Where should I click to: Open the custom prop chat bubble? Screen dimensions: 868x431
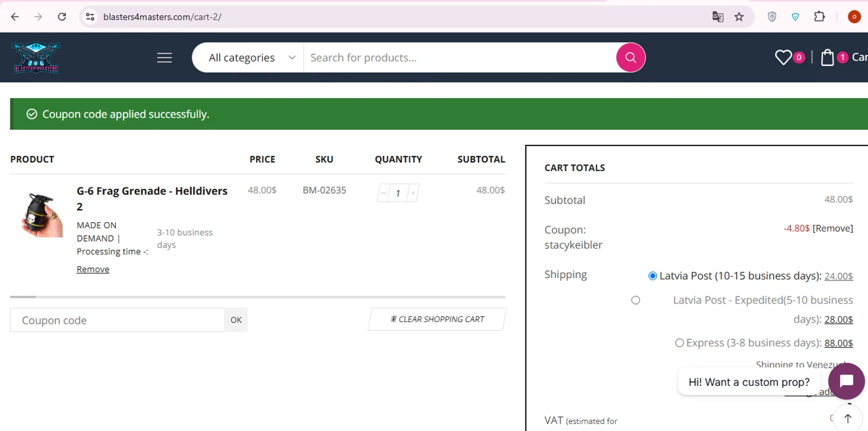coord(847,381)
